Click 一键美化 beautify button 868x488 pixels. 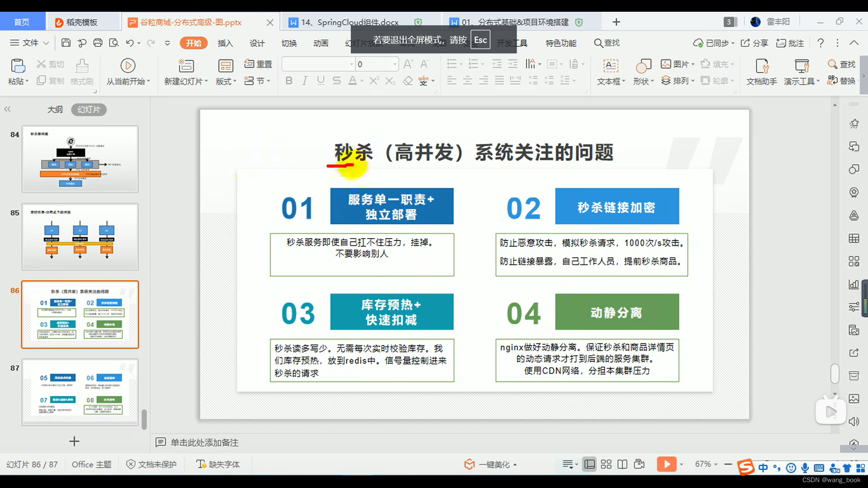pyautogui.click(x=489, y=464)
